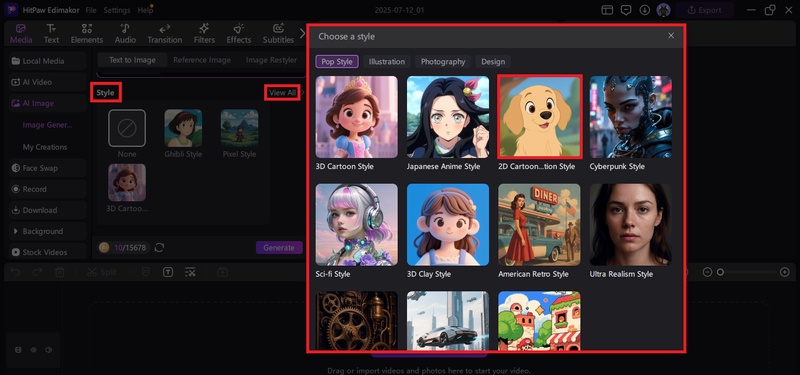Select the Reference Image tab

202,60
